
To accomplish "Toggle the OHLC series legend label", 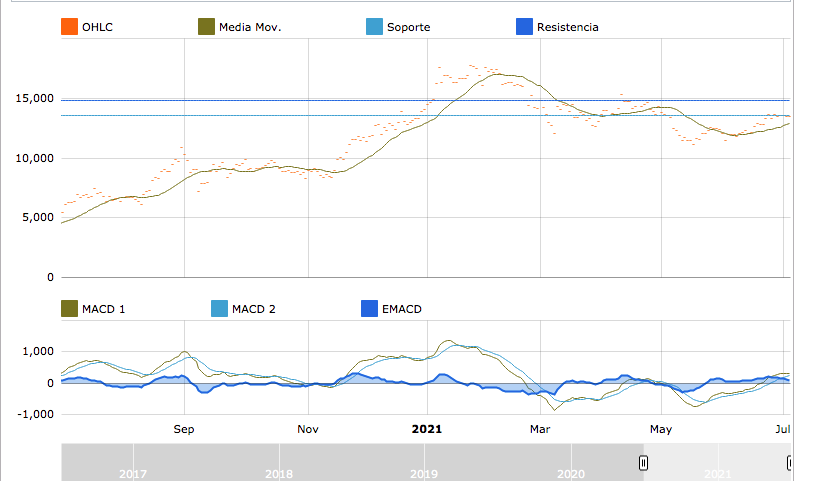I will pyautogui.click(x=97, y=27).
